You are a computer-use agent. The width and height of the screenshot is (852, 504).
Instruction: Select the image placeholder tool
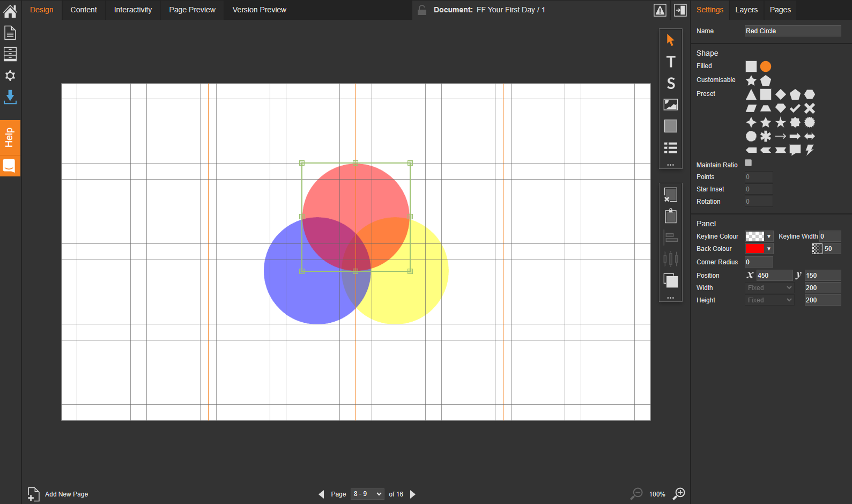[x=670, y=105]
